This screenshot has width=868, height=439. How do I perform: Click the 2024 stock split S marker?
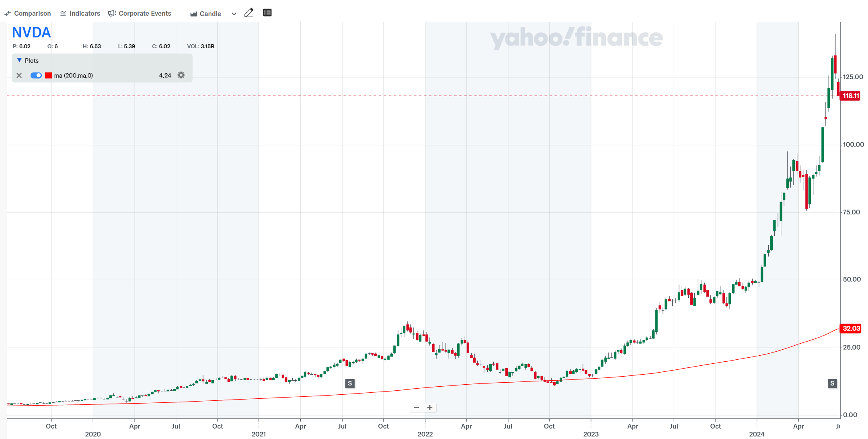click(832, 383)
